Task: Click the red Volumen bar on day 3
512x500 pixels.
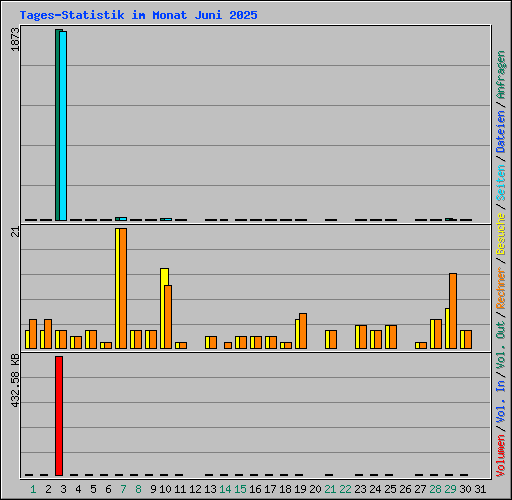Action: (59, 416)
